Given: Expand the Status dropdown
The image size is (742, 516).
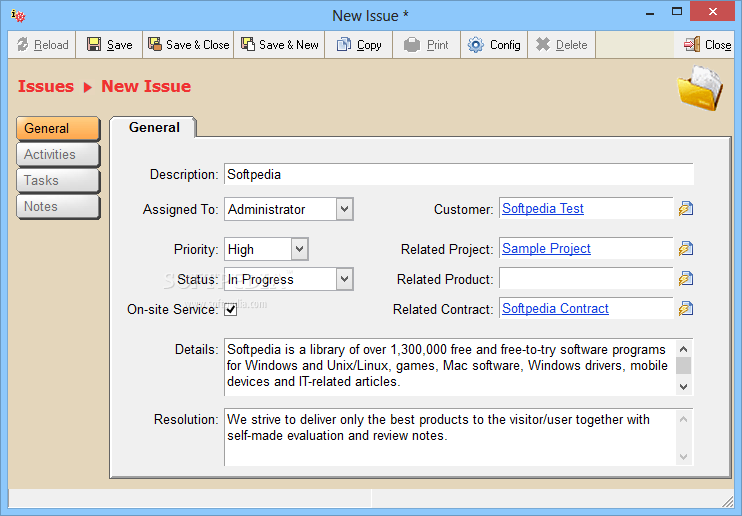Looking at the screenshot, I should click(344, 279).
